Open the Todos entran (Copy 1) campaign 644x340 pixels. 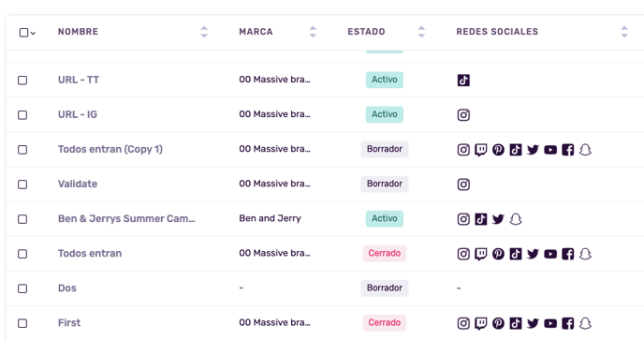pos(110,149)
